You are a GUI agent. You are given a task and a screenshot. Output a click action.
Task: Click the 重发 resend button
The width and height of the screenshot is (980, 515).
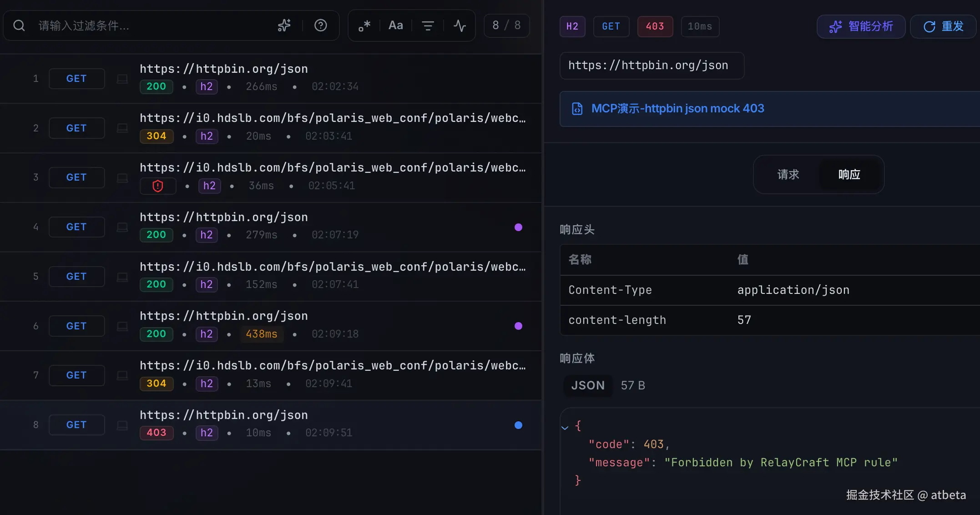[943, 26]
